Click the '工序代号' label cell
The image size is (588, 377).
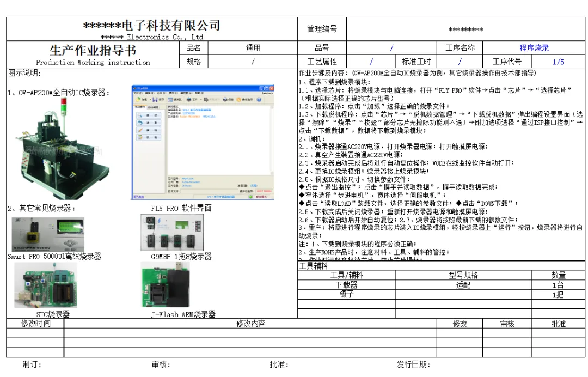(x=507, y=62)
